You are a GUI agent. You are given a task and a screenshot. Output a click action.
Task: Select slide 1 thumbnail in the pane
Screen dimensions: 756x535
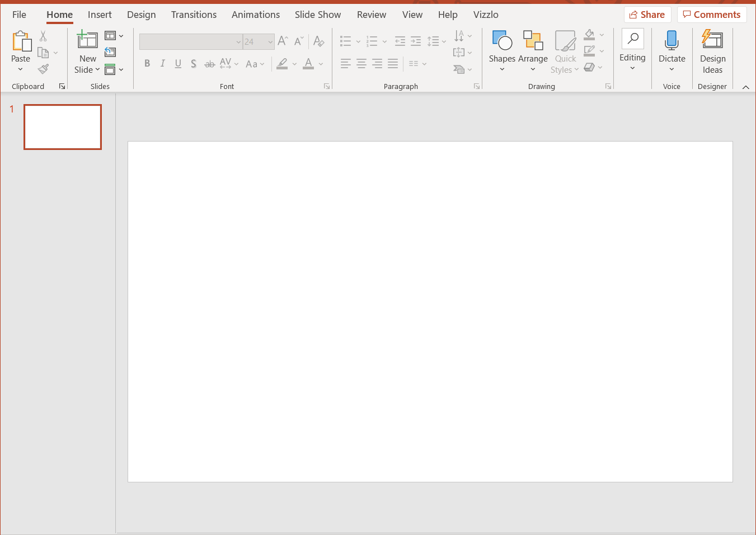click(62, 126)
